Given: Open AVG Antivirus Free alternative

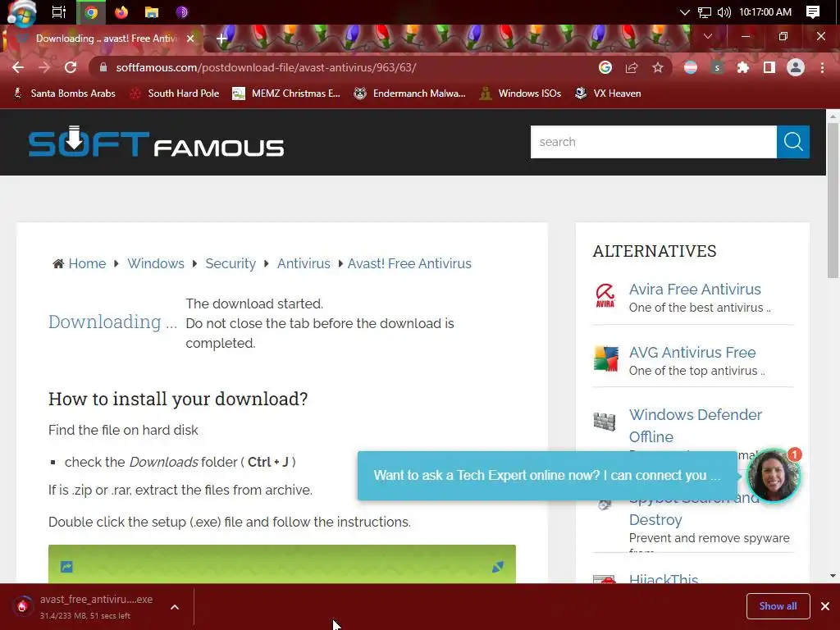Looking at the screenshot, I should click(x=692, y=353).
